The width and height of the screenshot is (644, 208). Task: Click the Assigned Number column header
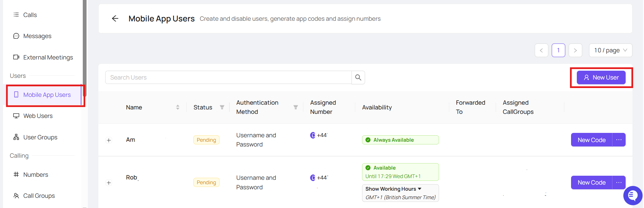pyautogui.click(x=323, y=107)
